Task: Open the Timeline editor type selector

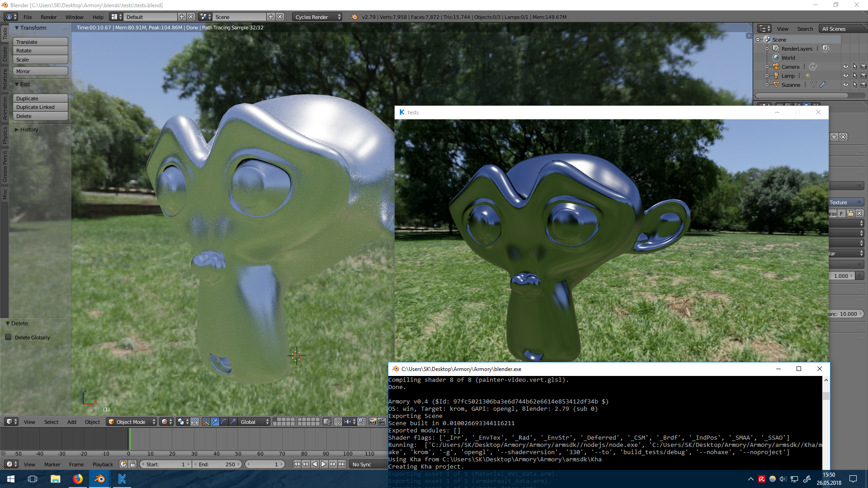Action: 11,464
